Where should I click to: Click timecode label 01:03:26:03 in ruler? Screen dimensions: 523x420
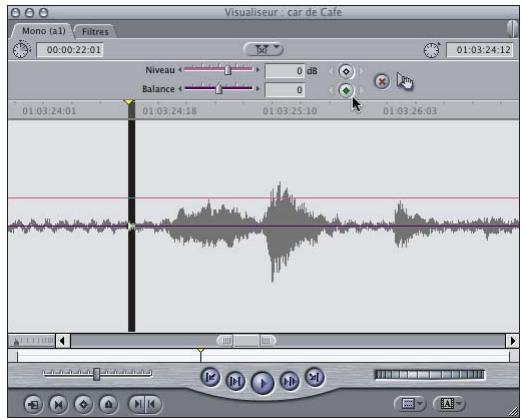410,111
